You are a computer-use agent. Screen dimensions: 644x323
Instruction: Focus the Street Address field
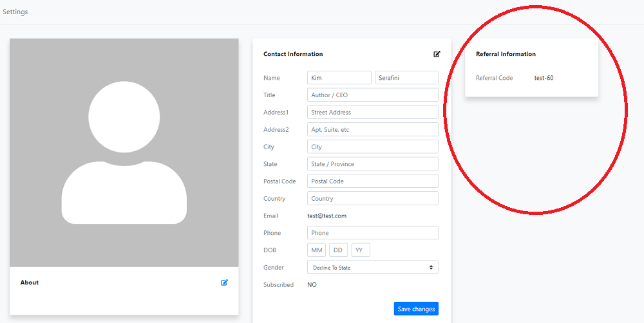coord(372,112)
